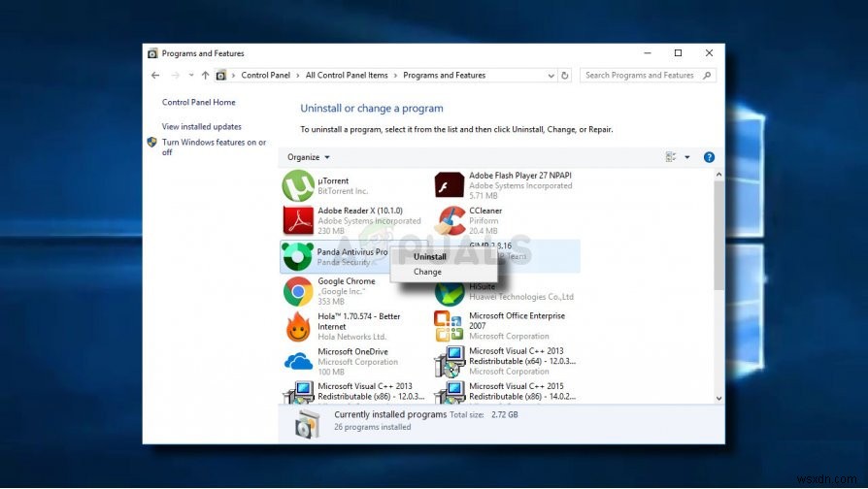Click the HiSuite program icon
This screenshot has width=868, height=489.
[x=450, y=293]
